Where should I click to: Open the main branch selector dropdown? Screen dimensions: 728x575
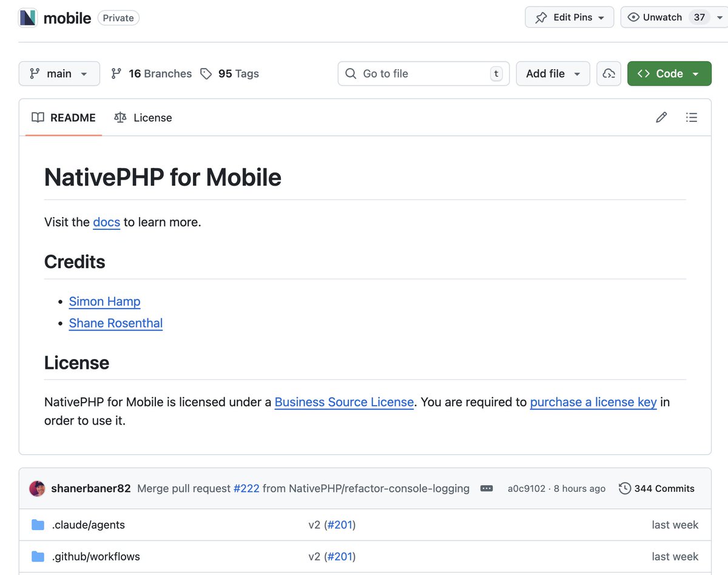[59, 73]
